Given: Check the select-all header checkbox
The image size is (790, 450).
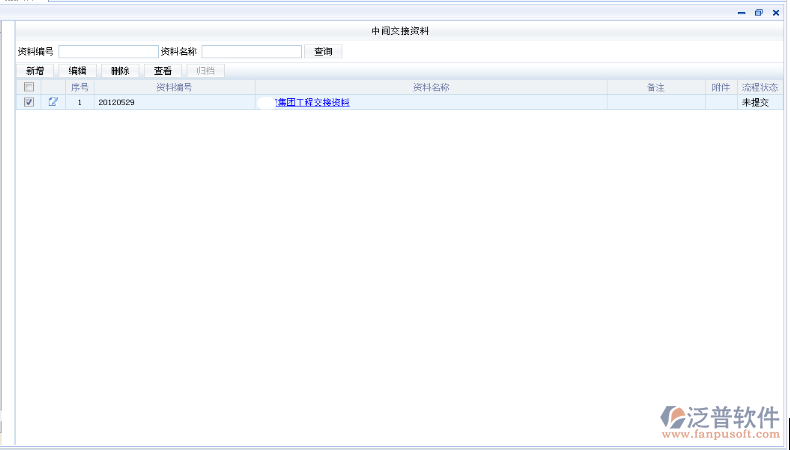Looking at the screenshot, I should (29, 87).
